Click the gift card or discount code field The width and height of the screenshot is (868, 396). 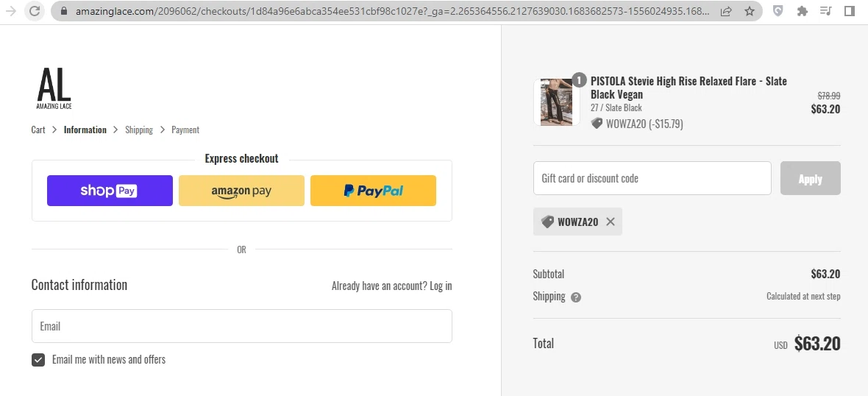652,178
